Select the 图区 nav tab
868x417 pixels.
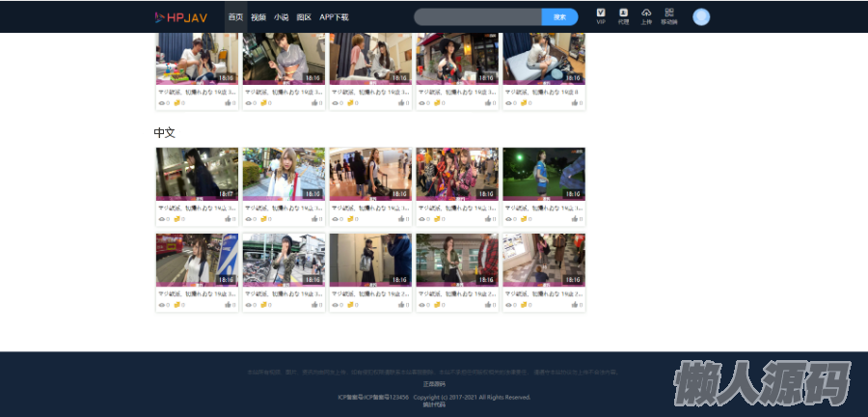point(304,17)
